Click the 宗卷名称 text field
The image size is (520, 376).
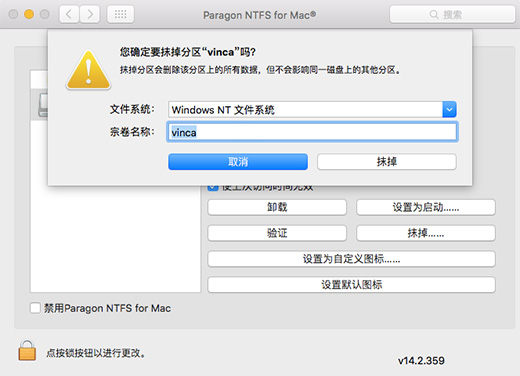pos(312,132)
